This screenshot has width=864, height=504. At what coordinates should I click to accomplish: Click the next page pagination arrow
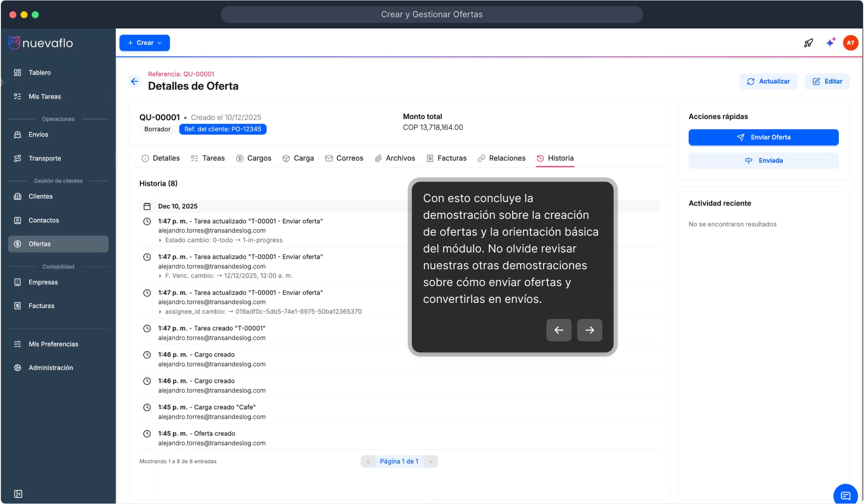pos(431,462)
